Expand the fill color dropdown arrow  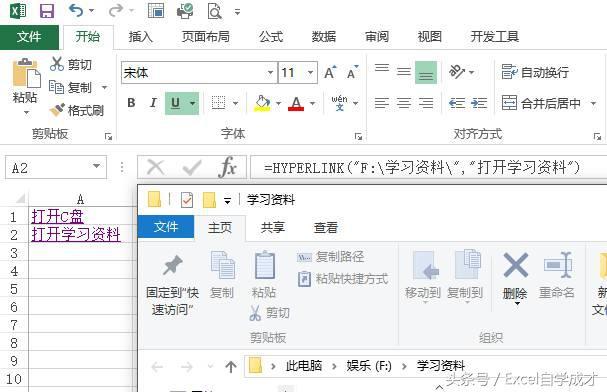point(278,103)
